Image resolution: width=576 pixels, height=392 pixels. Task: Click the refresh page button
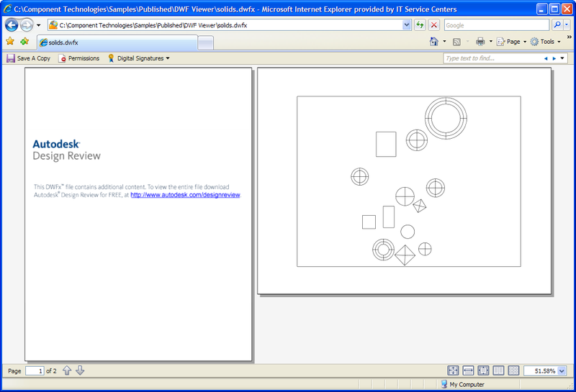pos(420,25)
